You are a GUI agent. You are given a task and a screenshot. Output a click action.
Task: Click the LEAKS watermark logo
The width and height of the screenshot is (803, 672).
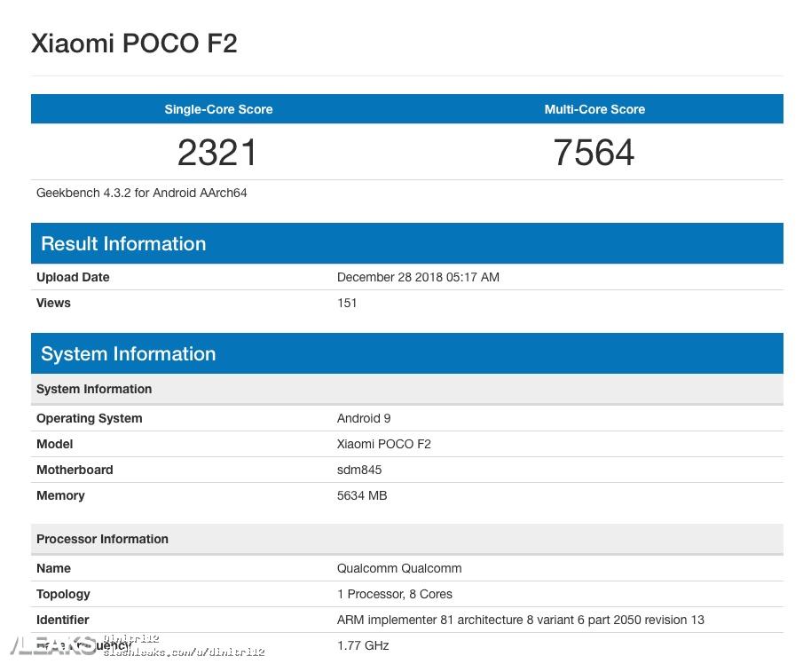[51, 645]
